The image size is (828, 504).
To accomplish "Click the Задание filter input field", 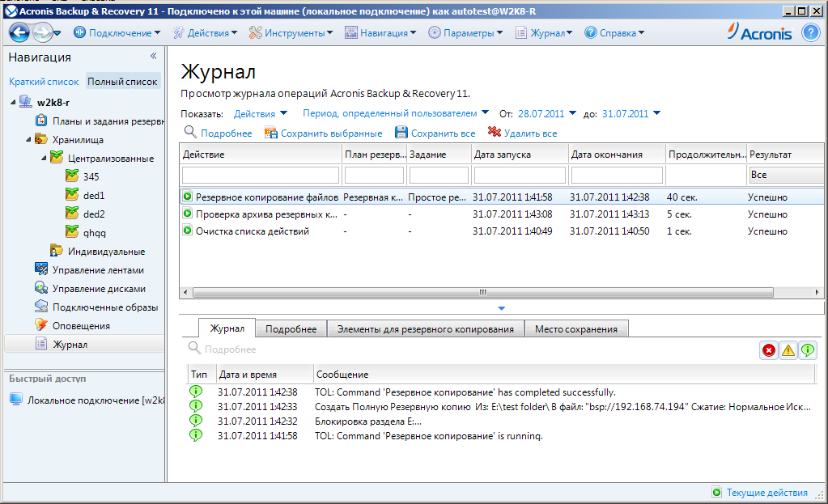I will tap(439, 175).
